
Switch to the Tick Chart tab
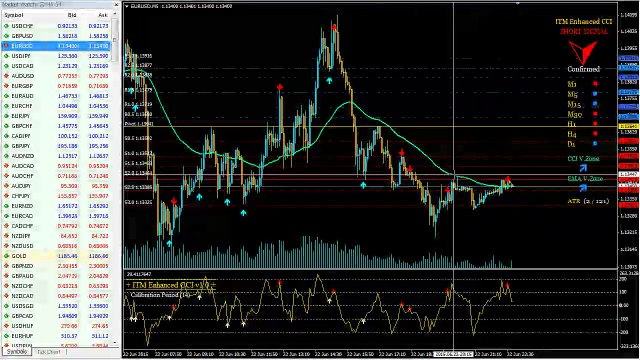pos(49,352)
